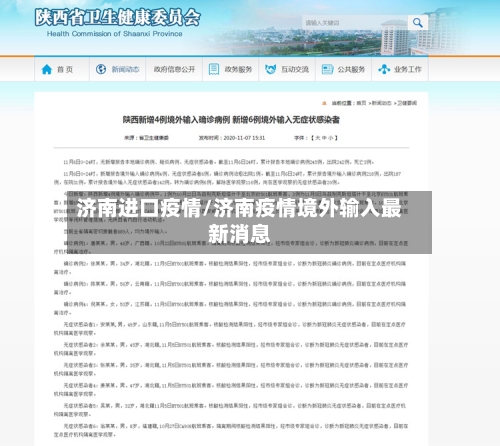The image size is (500, 446).
Task: Click the 业务工作 icon
Action: point(384,69)
